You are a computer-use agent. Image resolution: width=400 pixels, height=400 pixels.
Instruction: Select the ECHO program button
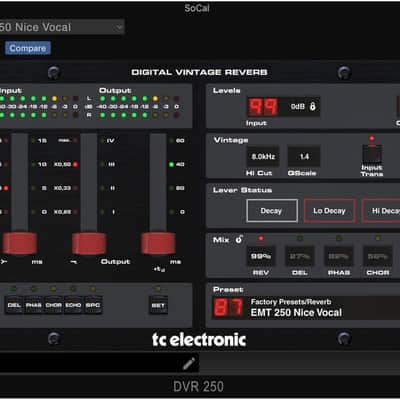point(73,305)
